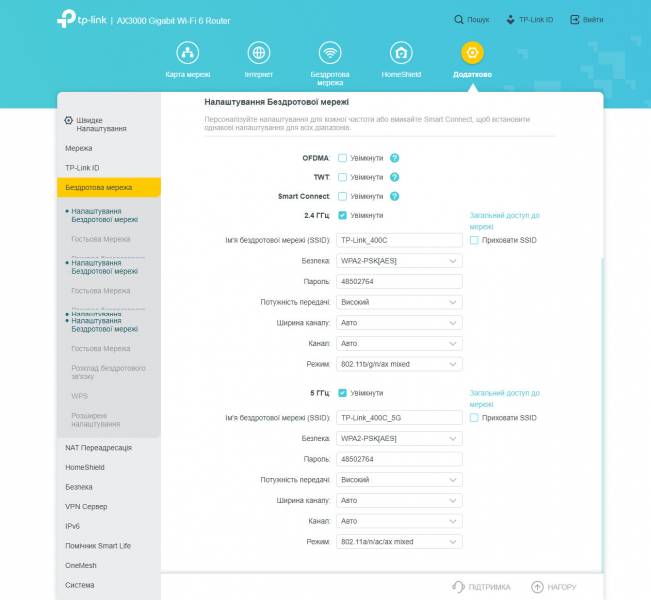The width and height of the screenshot is (651, 600).
Task: Open the 5 ГГц Режим dropdown
Action: click(x=399, y=542)
